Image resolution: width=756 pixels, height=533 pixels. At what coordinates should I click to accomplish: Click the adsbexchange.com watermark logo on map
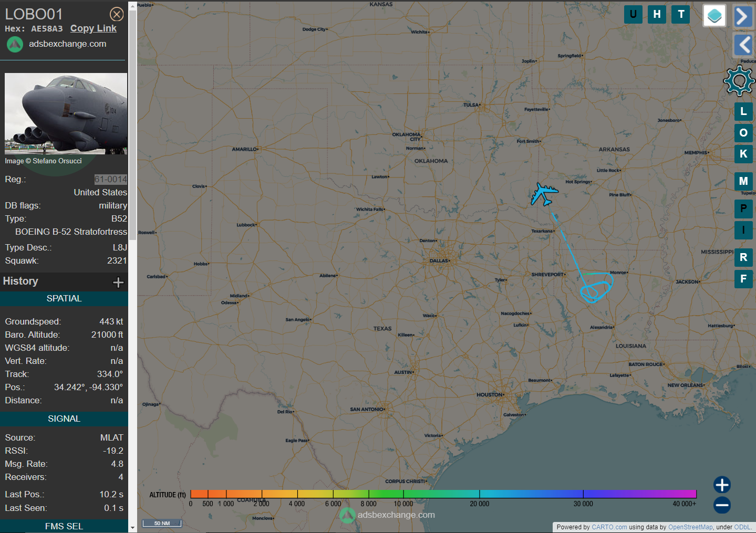pos(347,515)
